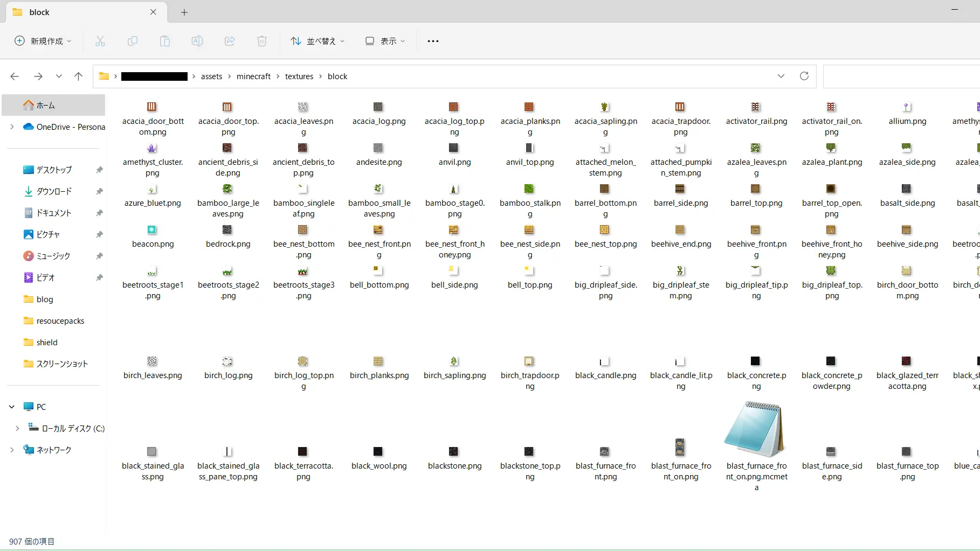Open the three-dot more options menu
Image resolution: width=980 pixels, height=551 pixels.
click(x=433, y=41)
